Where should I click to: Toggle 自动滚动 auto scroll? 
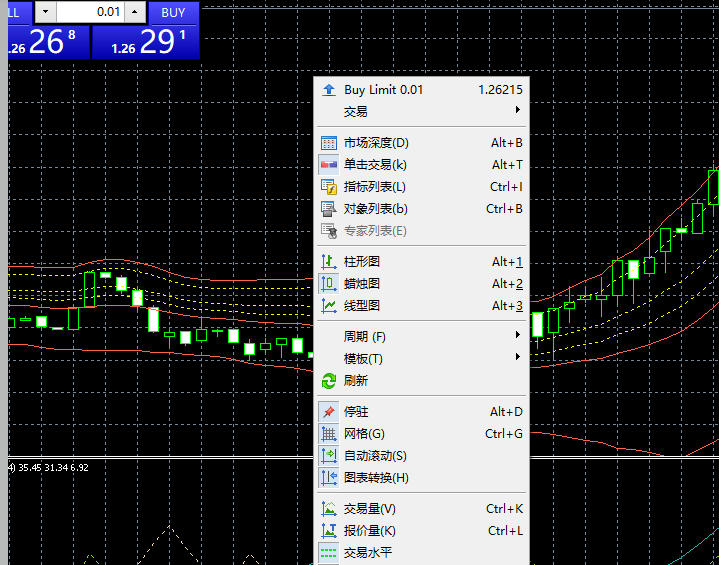375,456
